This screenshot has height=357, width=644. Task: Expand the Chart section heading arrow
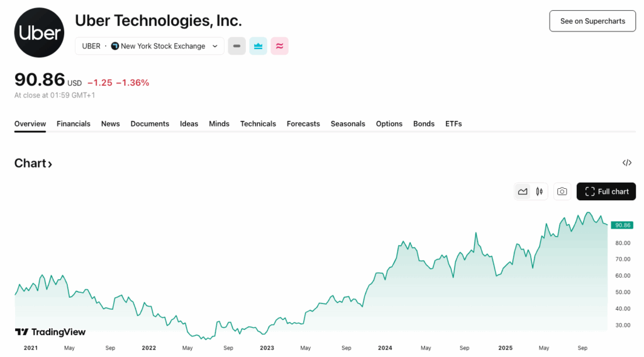pos(50,164)
